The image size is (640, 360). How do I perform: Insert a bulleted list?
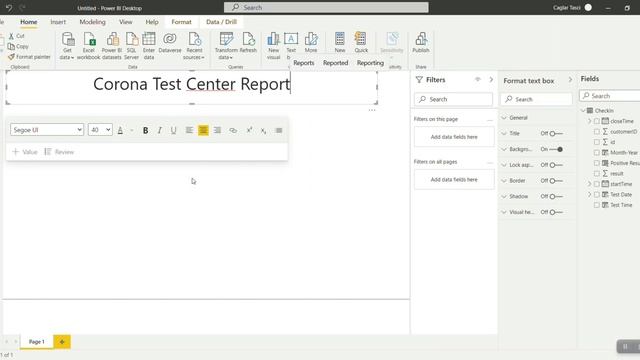[x=279, y=130]
